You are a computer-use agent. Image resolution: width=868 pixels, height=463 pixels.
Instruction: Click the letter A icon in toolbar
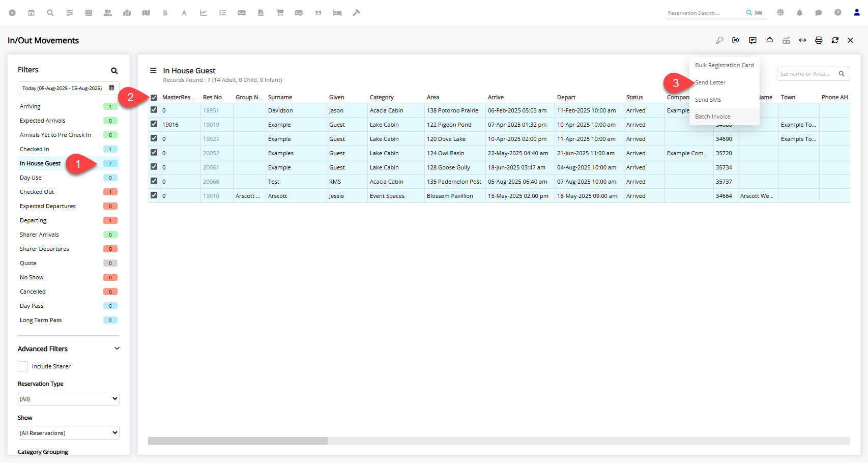pyautogui.click(x=184, y=13)
